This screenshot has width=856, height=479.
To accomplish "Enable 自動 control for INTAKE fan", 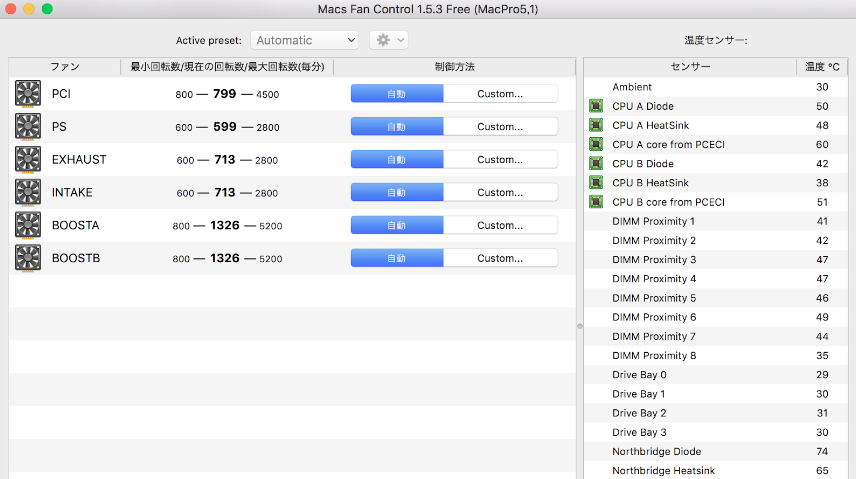I will pos(397,193).
